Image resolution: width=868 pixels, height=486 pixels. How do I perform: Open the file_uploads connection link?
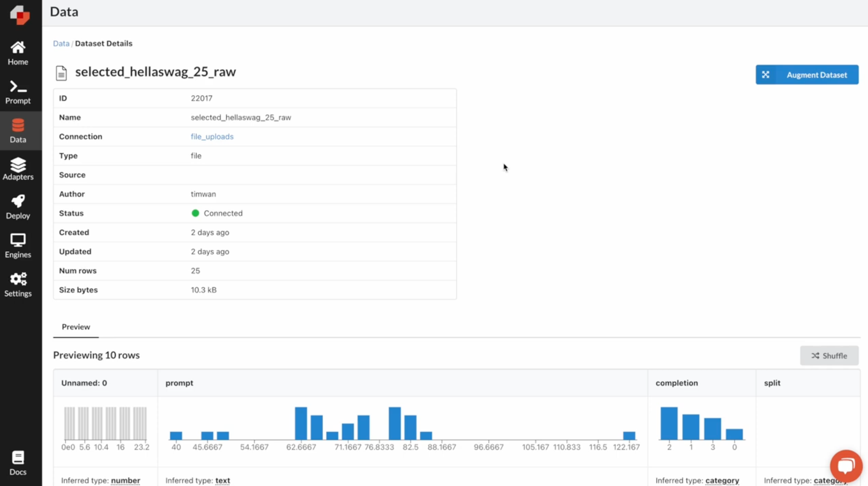point(212,136)
